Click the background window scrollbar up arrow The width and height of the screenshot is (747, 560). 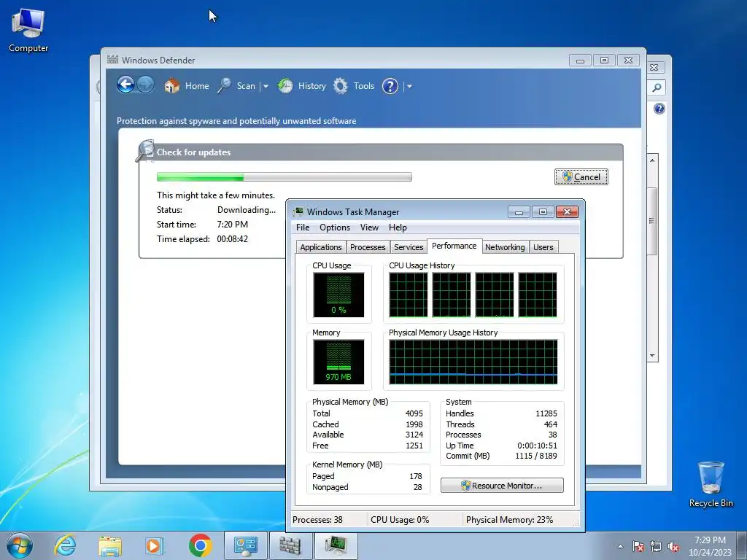(652, 160)
